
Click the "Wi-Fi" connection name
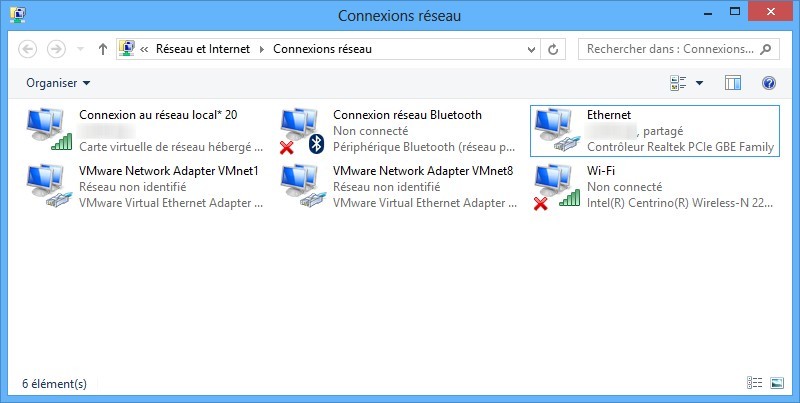point(601,170)
